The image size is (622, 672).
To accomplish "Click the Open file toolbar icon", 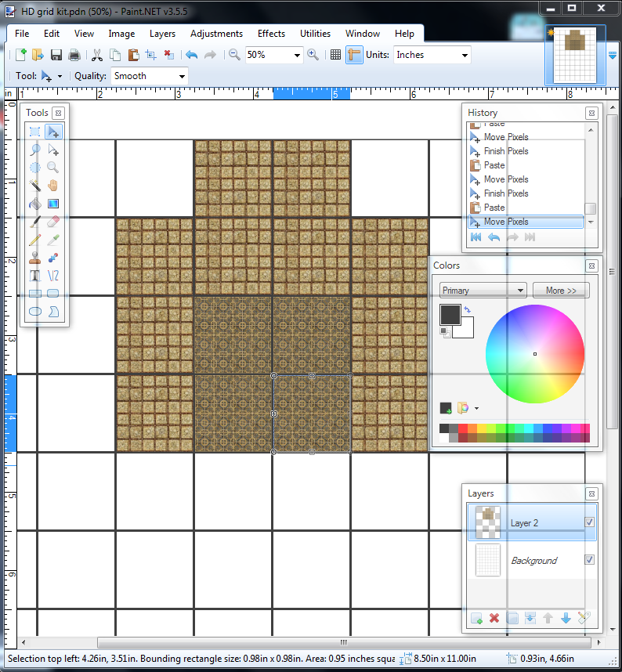I will pyautogui.click(x=38, y=55).
